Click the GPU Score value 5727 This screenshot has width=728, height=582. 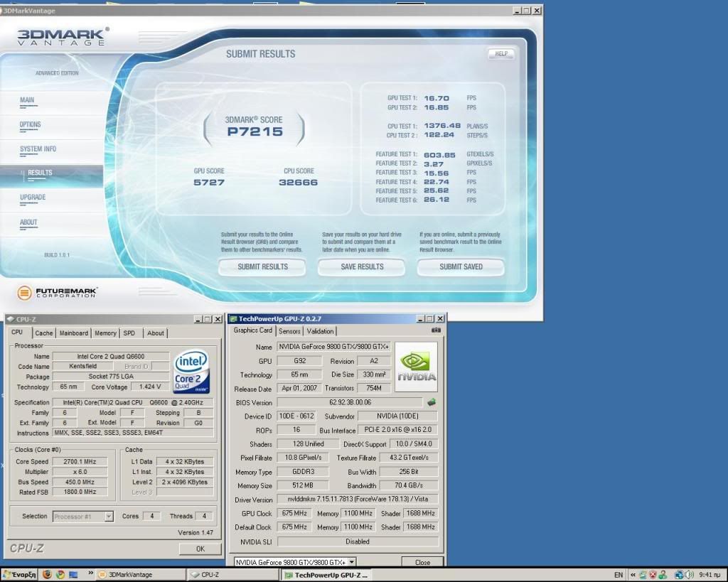[209, 183]
